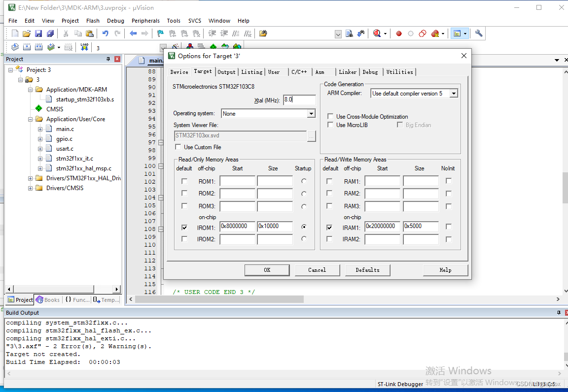Image resolution: width=568 pixels, height=392 pixels.
Task: Click the Project panel horizontal scrollbar
Action: 53,289
